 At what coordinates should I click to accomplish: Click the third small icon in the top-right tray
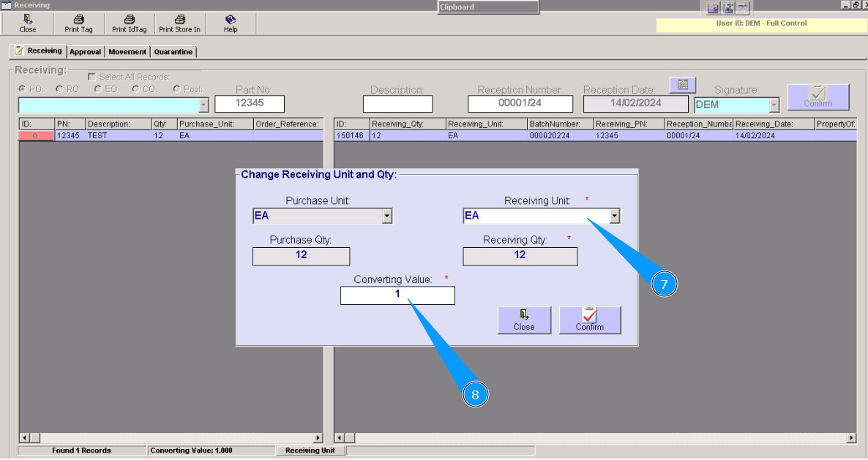click(x=743, y=8)
